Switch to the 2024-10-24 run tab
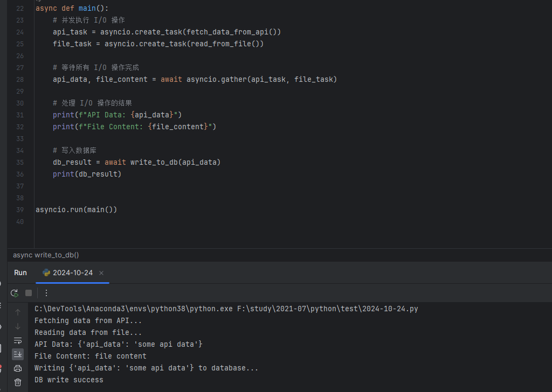Viewport: 552px width, 392px height. [x=72, y=273]
